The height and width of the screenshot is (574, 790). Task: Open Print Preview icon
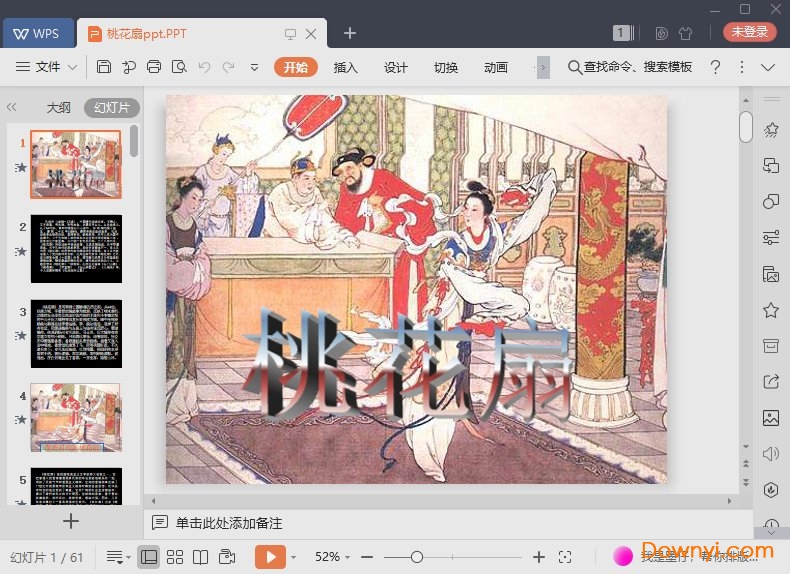coord(179,67)
